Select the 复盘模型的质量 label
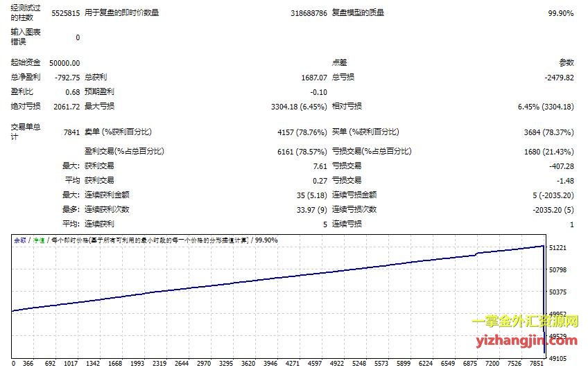The image size is (588, 372). 358,12
